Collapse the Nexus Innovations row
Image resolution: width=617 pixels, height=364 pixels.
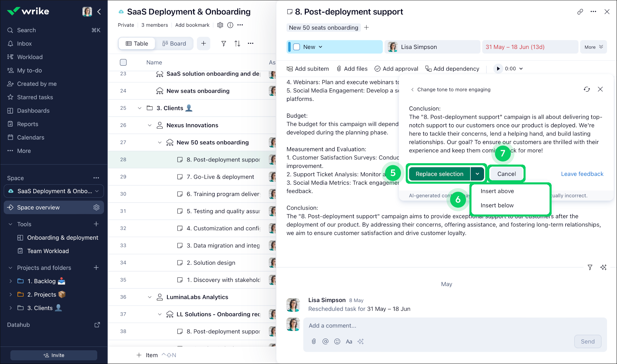(x=150, y=125)
